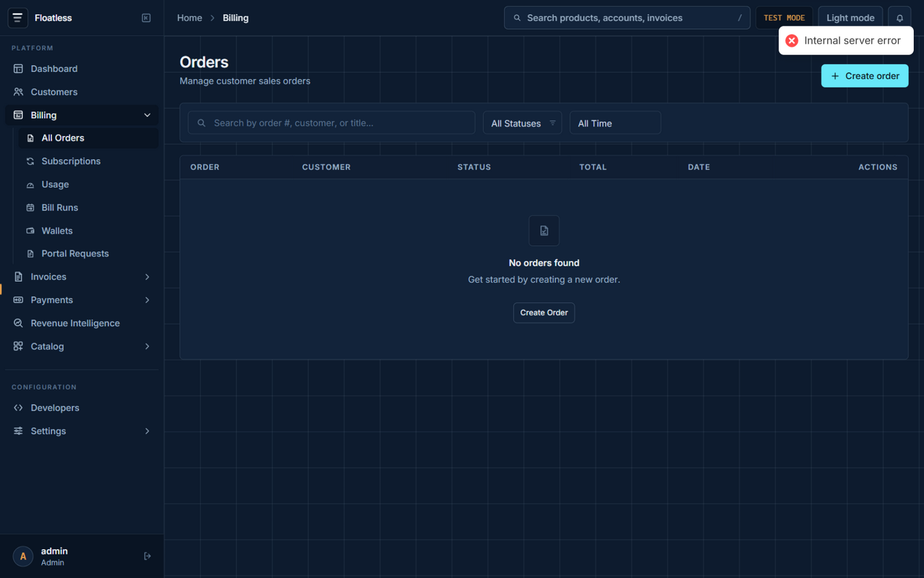The width and height of the screenshot is (924, 578).
Task: Click the STATUS column header
Action: coord(474,167)
